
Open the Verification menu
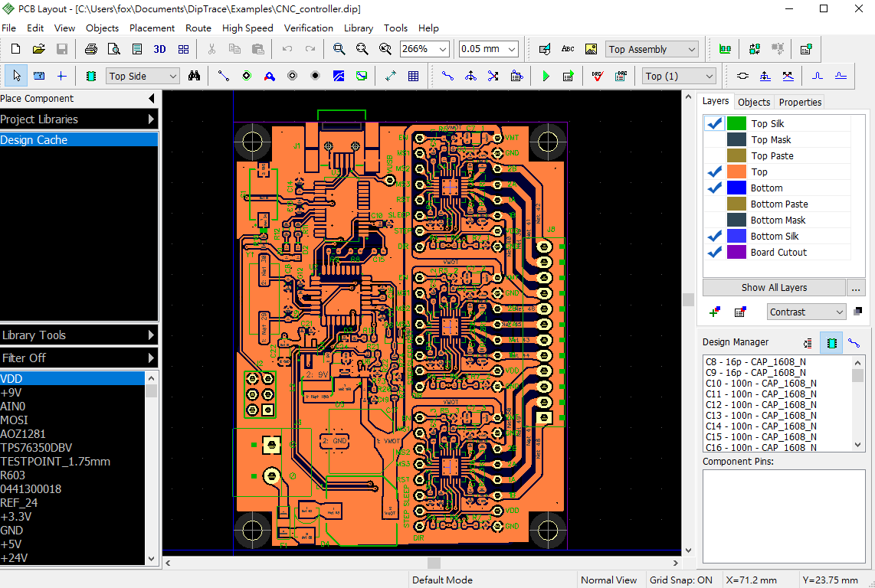click(x=308, y=28)
